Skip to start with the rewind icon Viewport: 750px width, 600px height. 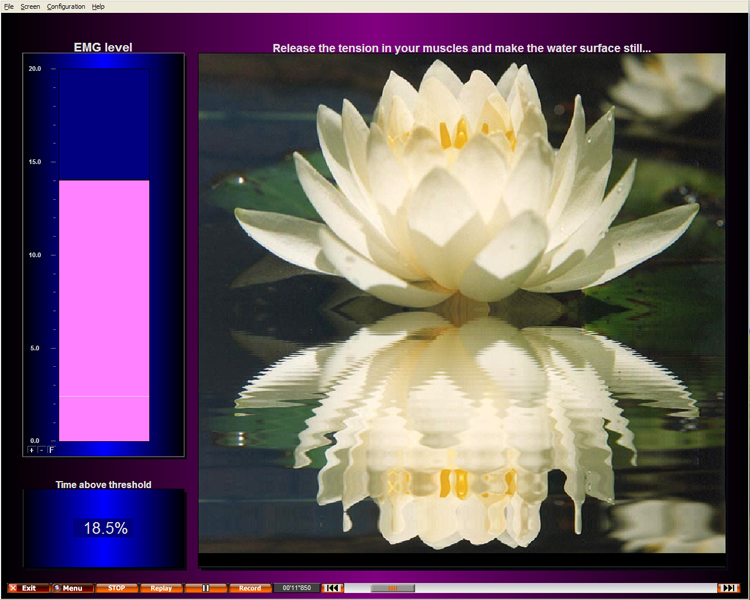[332, 588]
